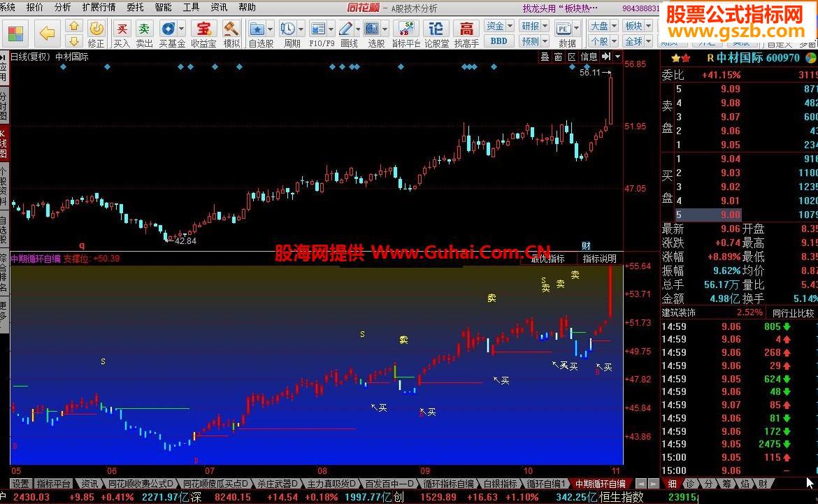Open the 板块 dropdown
The height and width of the screenshot is (504, 818).
tap(638, 26)
